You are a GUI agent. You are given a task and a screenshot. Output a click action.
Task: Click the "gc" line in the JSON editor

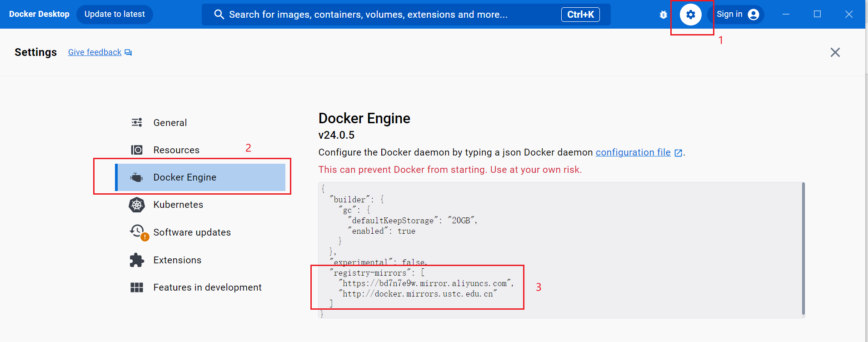pos(354,210)
